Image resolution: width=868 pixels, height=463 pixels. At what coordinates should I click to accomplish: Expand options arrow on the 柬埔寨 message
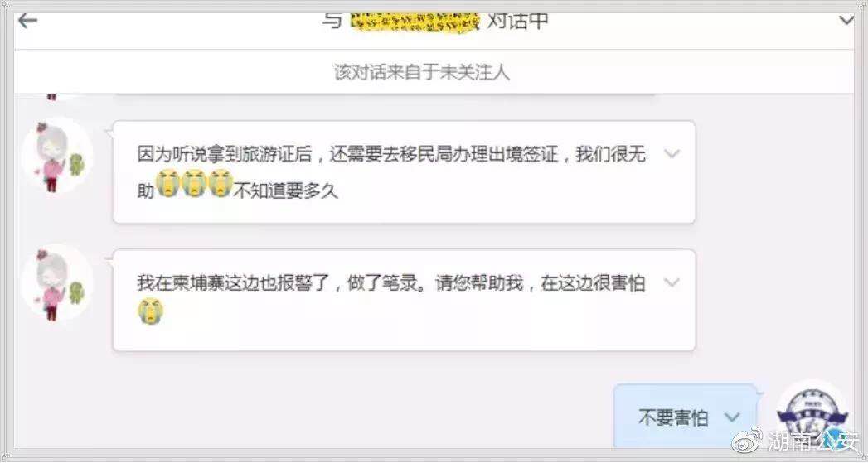[672, 282]
